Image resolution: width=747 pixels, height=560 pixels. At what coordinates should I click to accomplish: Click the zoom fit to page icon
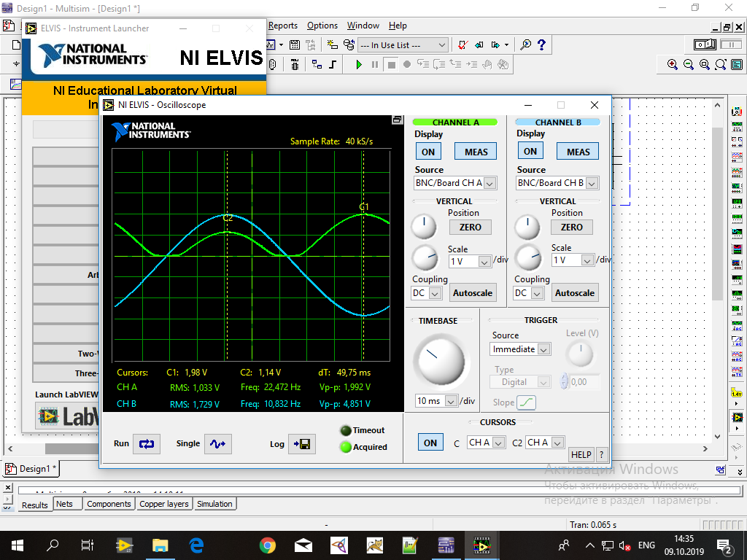pos(721,65)
